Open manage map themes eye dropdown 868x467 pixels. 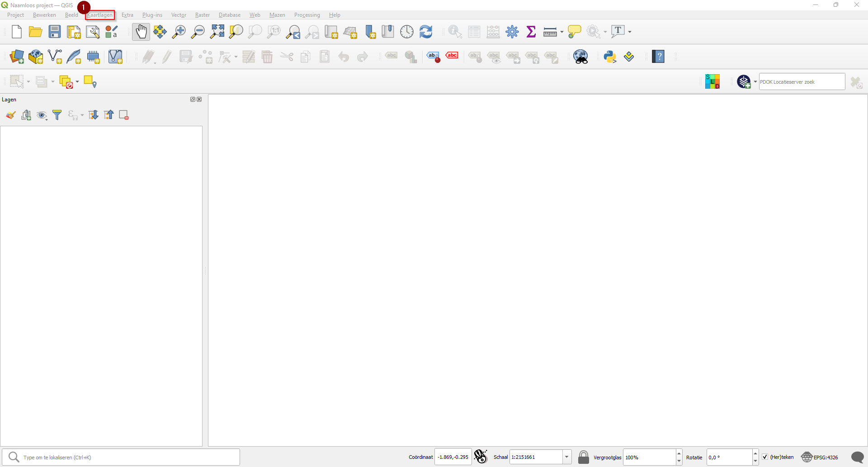pos(42,115)
